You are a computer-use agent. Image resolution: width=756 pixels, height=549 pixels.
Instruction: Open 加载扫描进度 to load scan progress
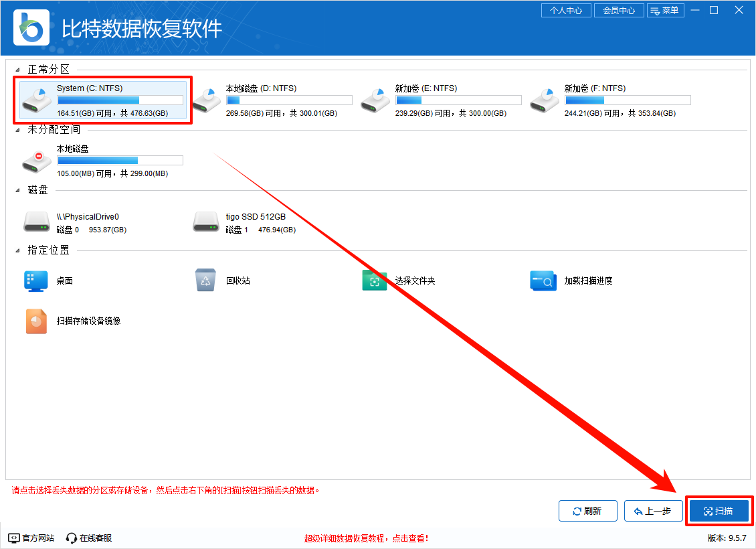[543, 281]
